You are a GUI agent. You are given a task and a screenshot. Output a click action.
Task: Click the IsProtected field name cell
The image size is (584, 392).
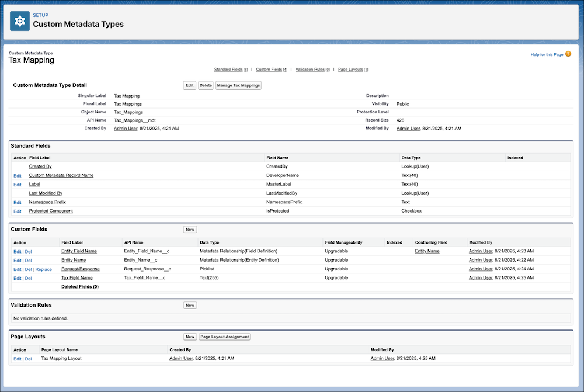(x=277, y=211)
